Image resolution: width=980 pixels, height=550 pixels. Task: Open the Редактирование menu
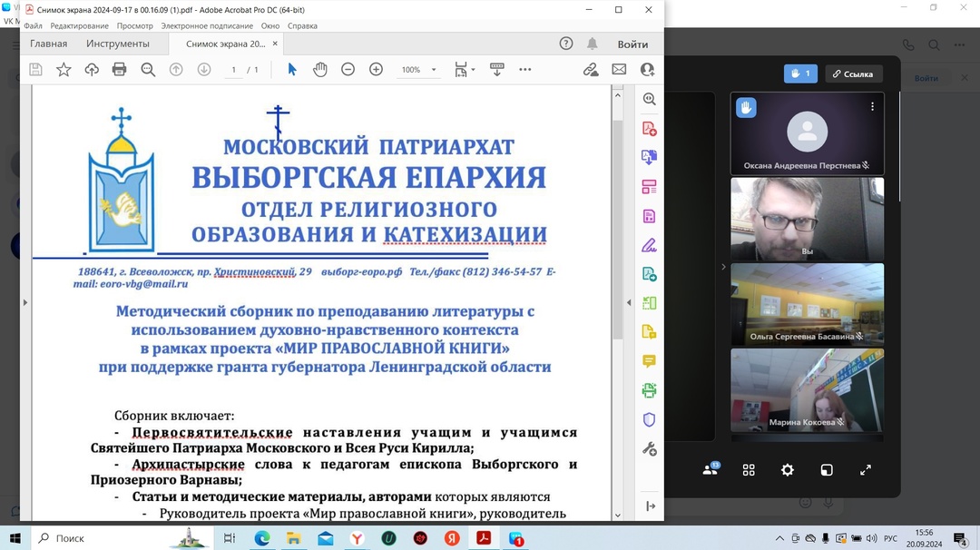tap(79, 25)
